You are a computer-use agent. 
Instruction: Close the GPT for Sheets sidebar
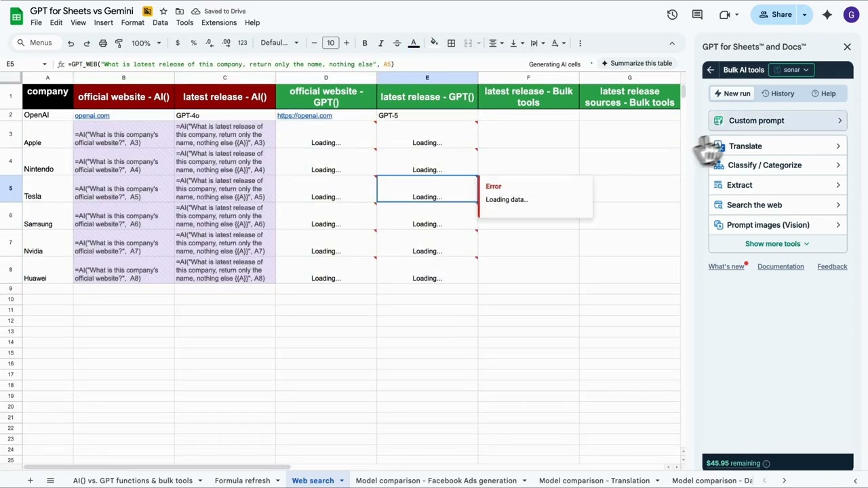(x=847, y=47)
